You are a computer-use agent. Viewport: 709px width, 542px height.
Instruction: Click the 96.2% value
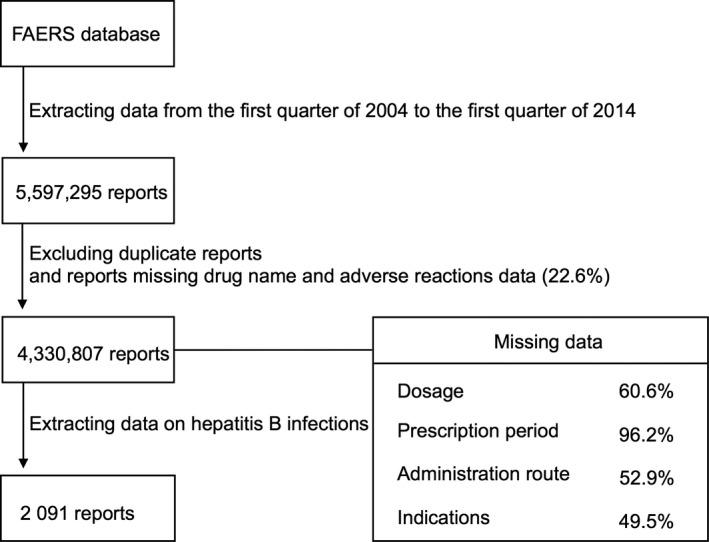tap(645, 435)
